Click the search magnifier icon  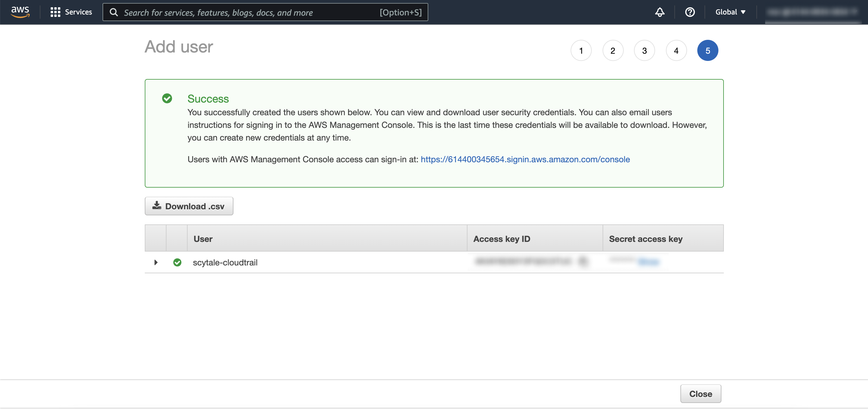[x=114, y=12]
